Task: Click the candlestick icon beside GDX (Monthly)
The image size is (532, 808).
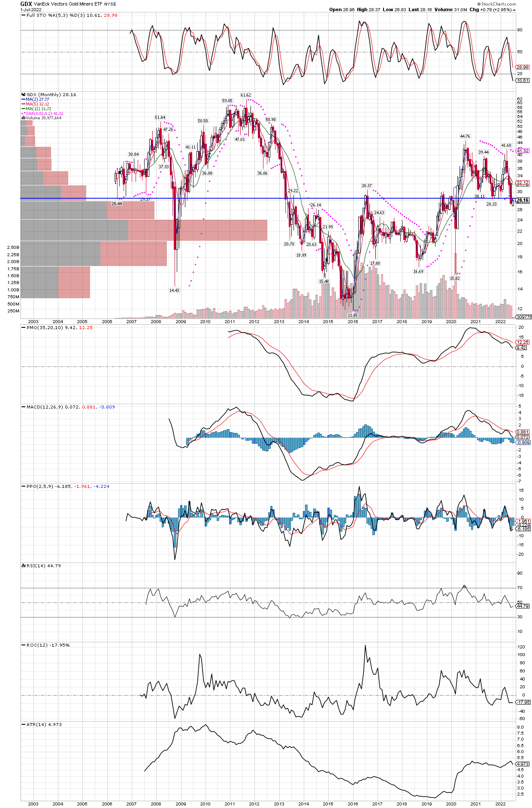Action: [23, 94]
